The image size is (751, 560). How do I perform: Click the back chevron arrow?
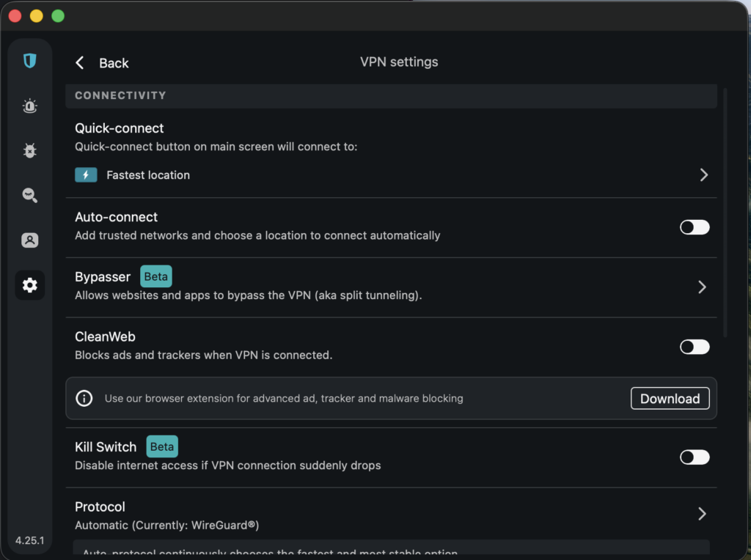(79, 62)
